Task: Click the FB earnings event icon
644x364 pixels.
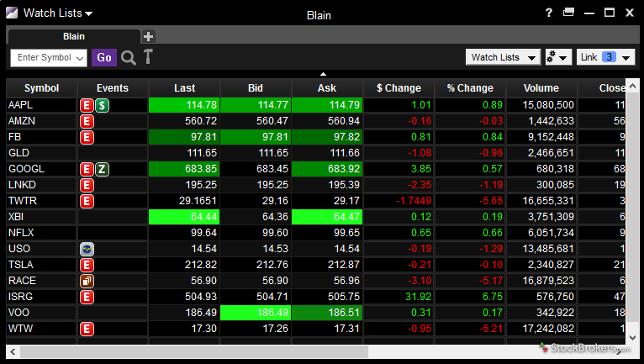Action: click(87, 138)
